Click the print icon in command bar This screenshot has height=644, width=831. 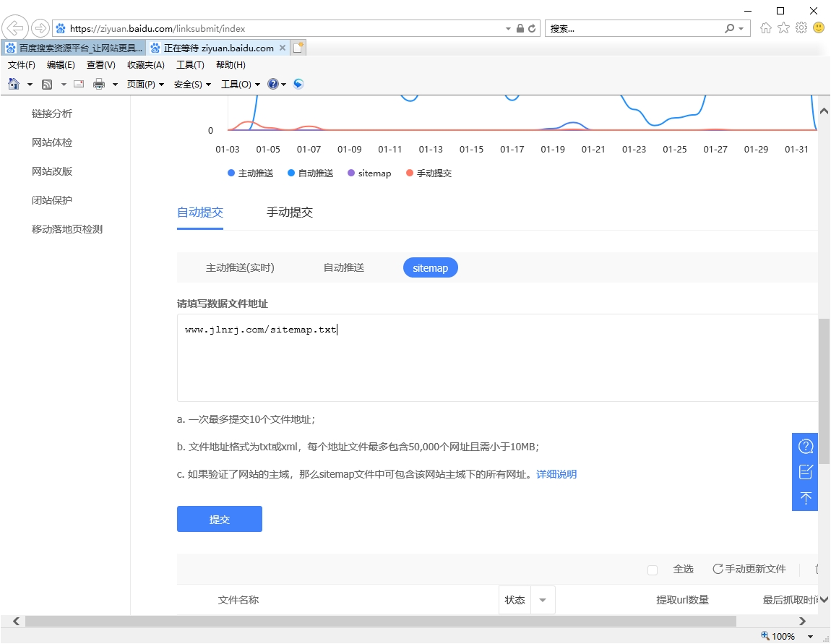[99, 84]
